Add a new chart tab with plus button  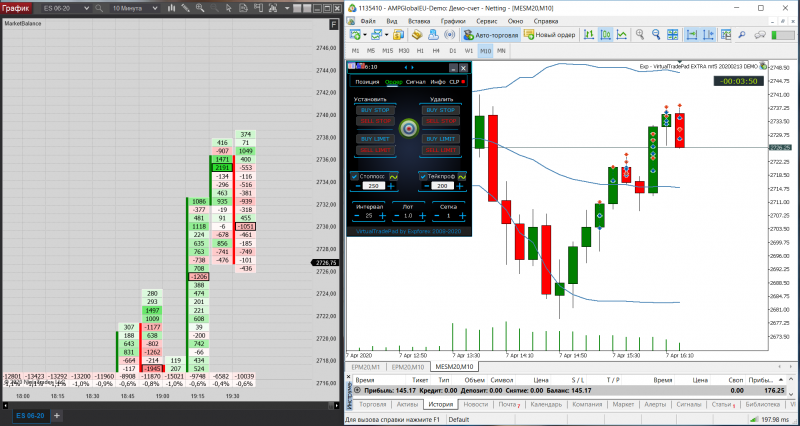coord(57,416)
